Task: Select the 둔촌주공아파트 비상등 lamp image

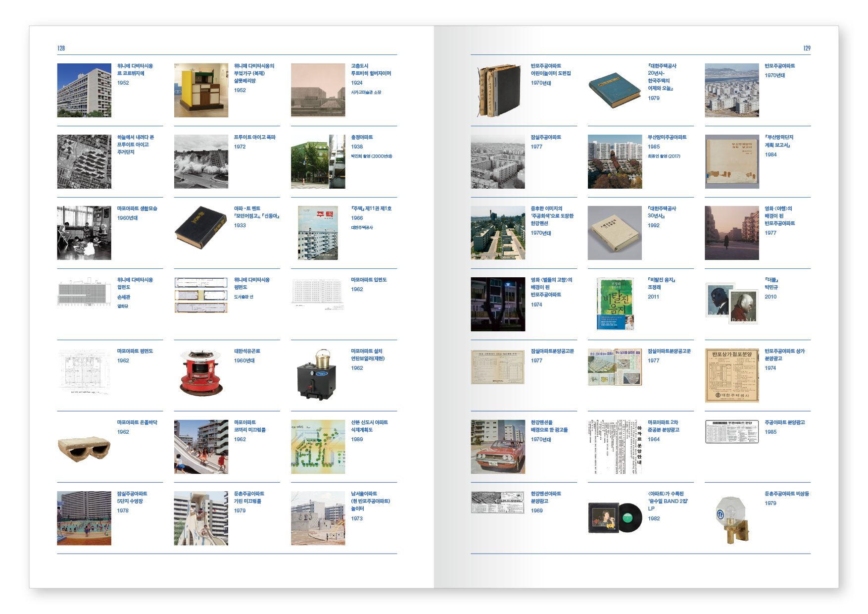Action: click(x=732, y=519)
